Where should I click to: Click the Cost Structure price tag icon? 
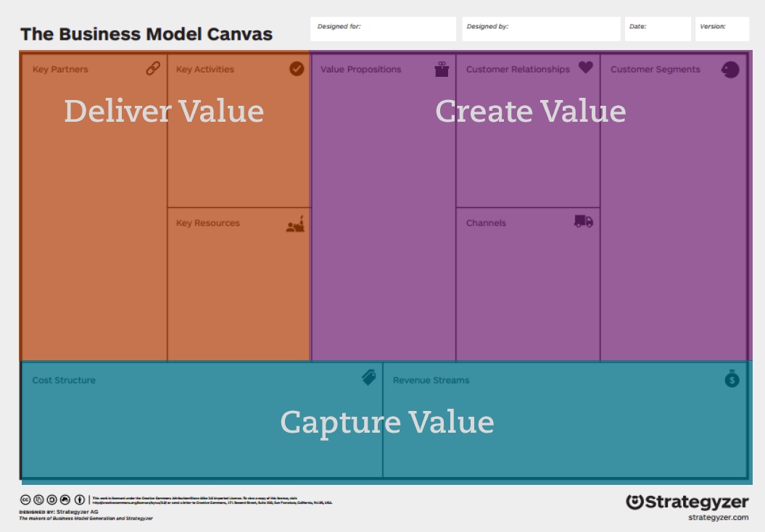[x=369, y=378]
